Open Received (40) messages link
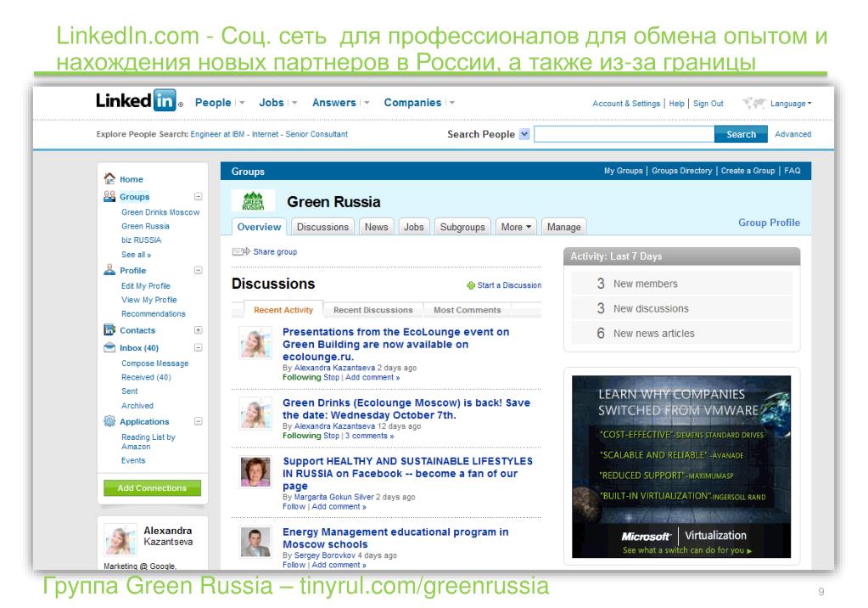Image resolution: width=868 pixels, height=608 pixels. pos(146,377)
